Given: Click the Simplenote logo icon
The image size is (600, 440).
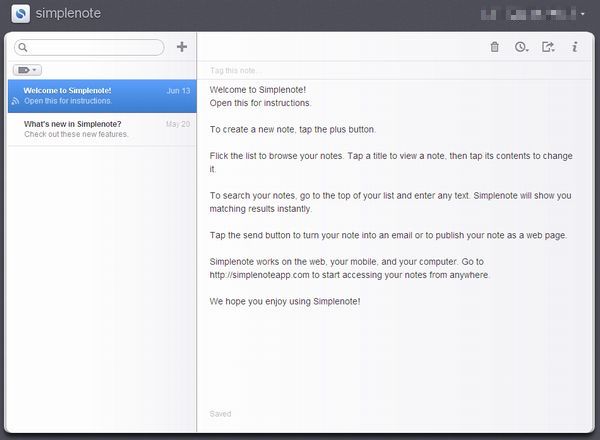Looking at the screenshot, I should (x=21, y=14).
